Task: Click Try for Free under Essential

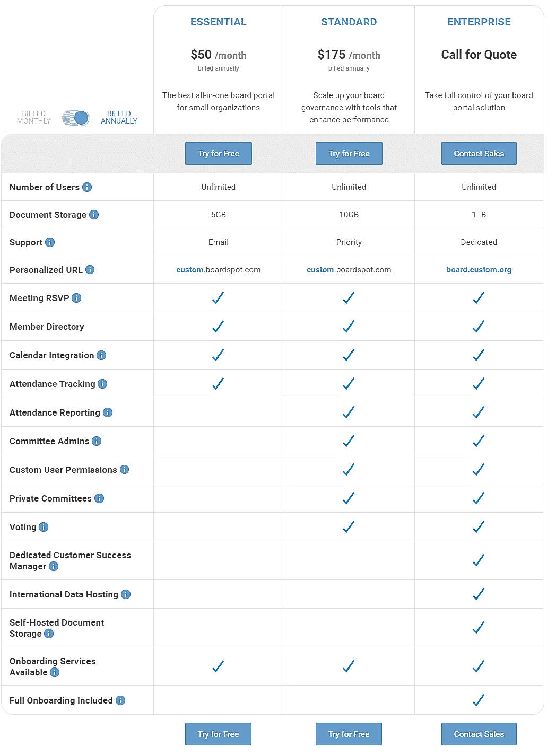Action: [x=218, y=153]
